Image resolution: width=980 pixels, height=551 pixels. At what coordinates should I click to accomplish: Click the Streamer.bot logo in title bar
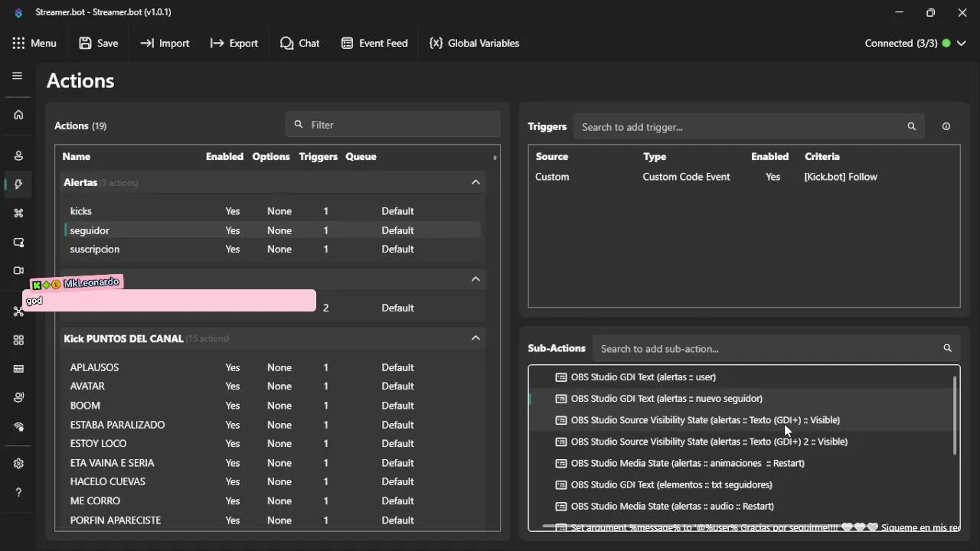pyautogui.click(x=18, y=13)
